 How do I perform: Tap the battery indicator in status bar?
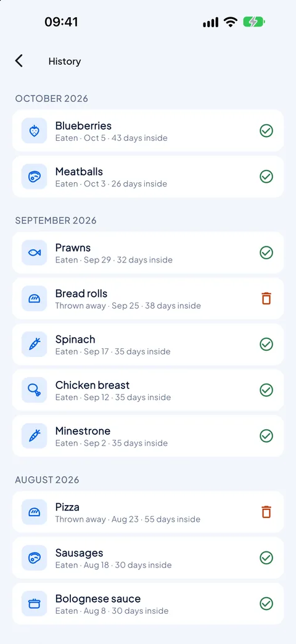click(x=254, y=22)
